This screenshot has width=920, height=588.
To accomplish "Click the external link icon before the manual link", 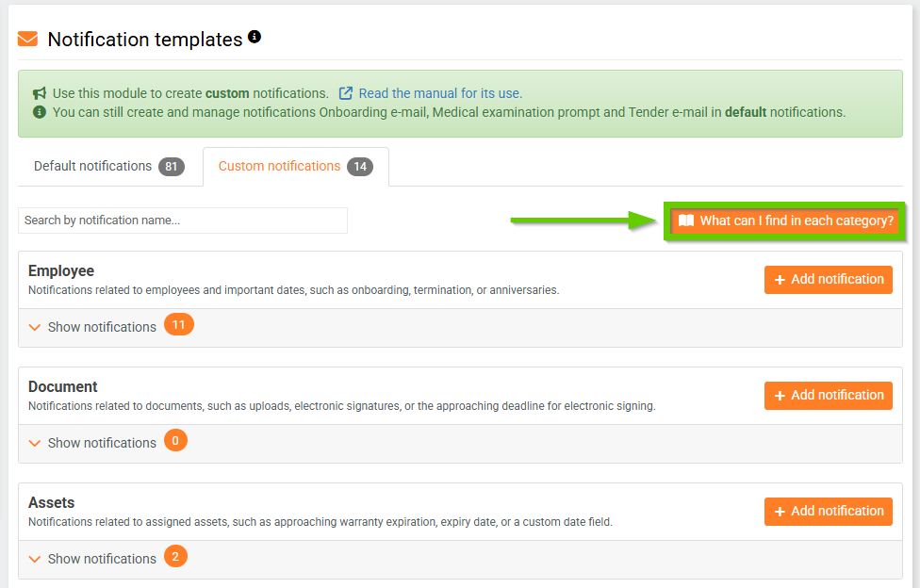I will (x=346, y=93).
